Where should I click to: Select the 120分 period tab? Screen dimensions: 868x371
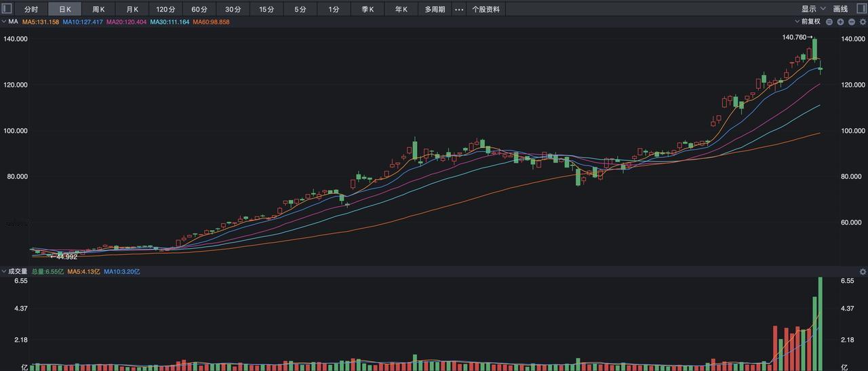(x=165, y=9)
